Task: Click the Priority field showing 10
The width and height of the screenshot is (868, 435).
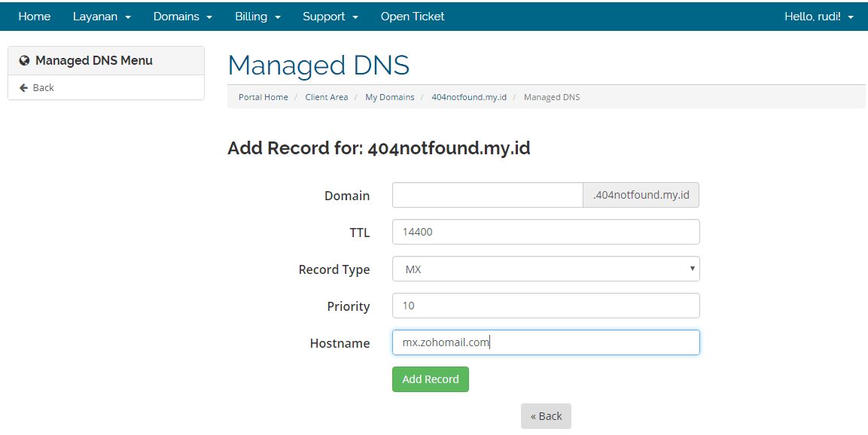Action: (x=545, y=306)
